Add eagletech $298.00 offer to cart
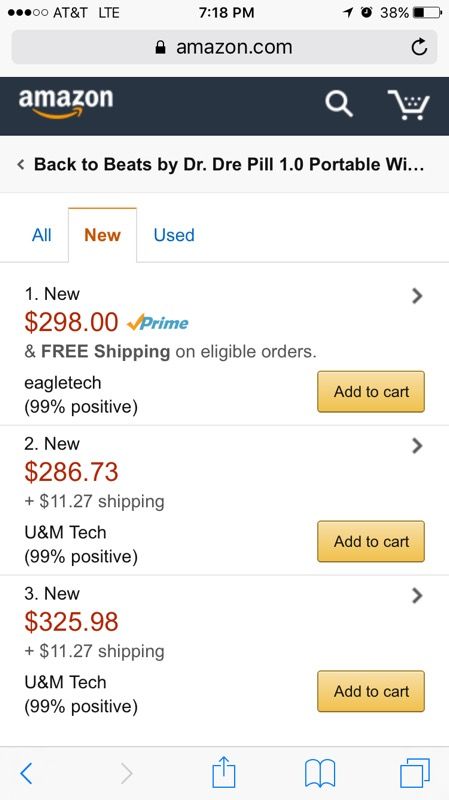Screen dimensions: 449x800 click(x=371, y=392)
